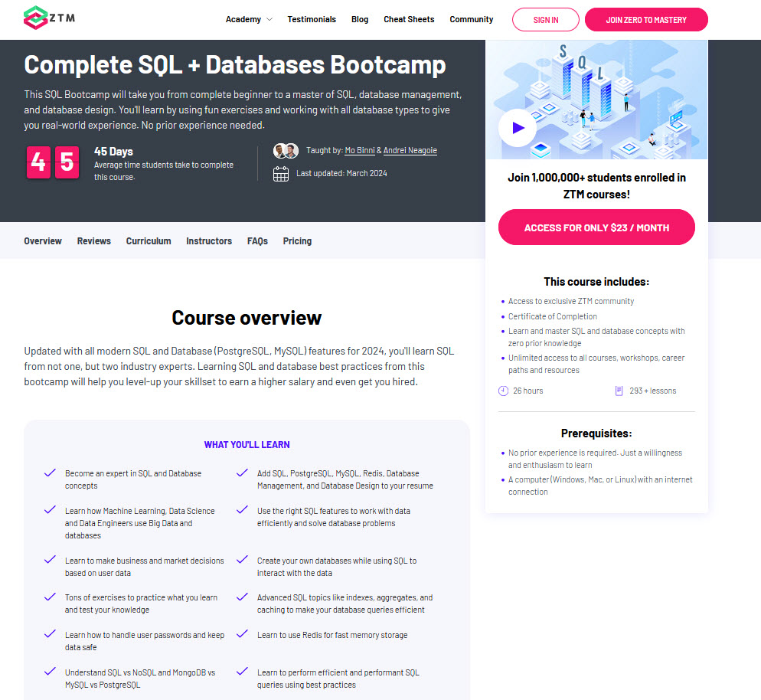Click the pink '5' day counter tile
This screenshot has height=700, width=761.
67,162
